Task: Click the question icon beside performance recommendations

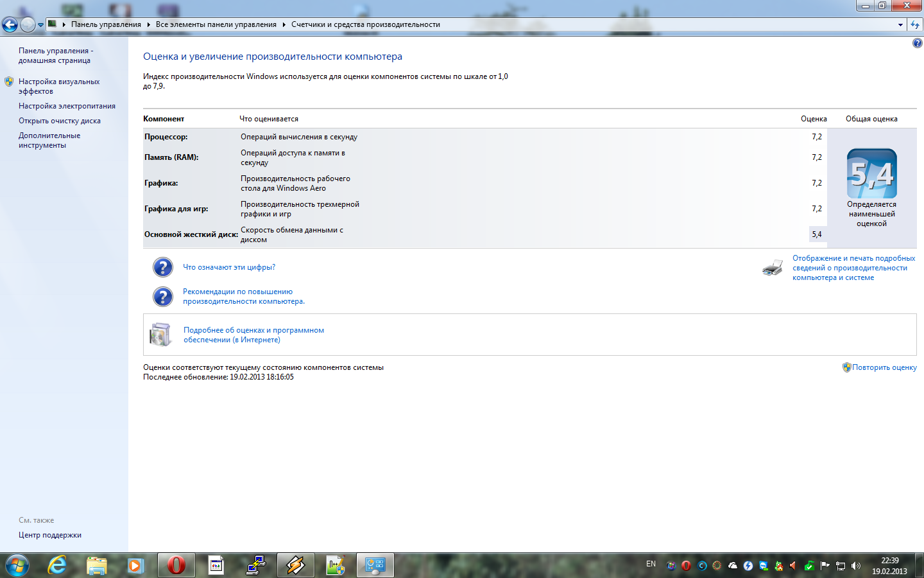Action: (163, 297)
